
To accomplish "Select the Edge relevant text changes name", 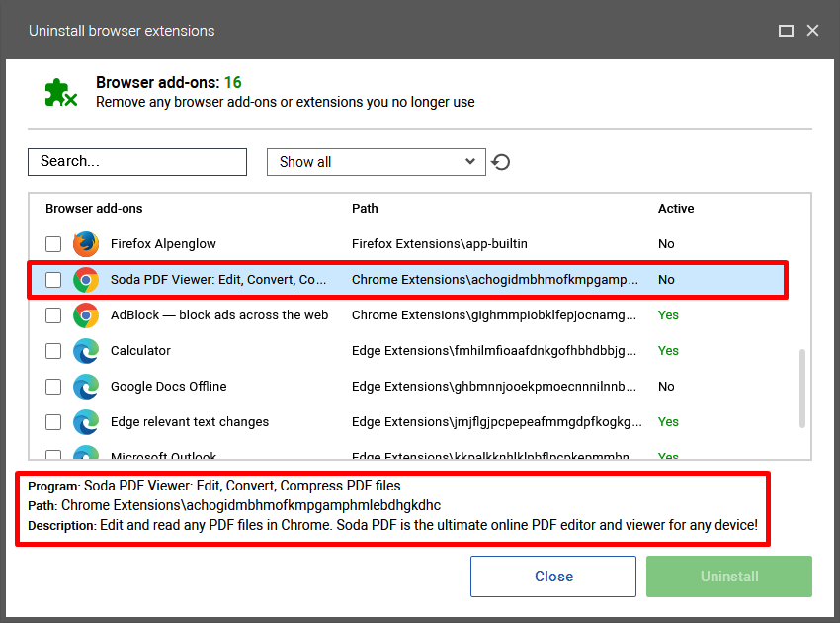I will 190,422.
